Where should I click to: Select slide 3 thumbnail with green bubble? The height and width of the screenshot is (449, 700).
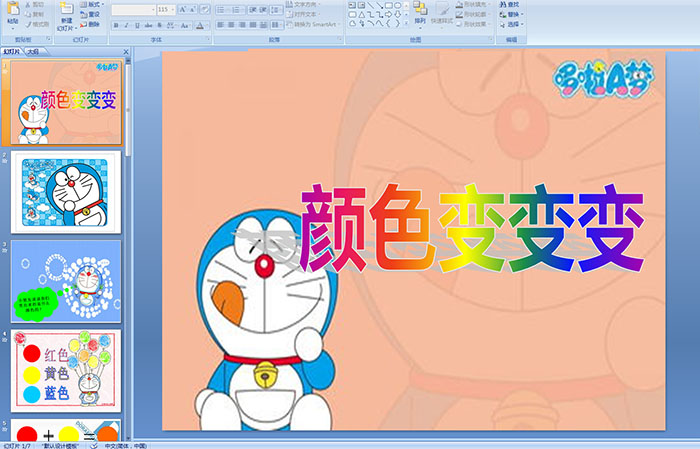pyautogui.click(x=66, y=282)
